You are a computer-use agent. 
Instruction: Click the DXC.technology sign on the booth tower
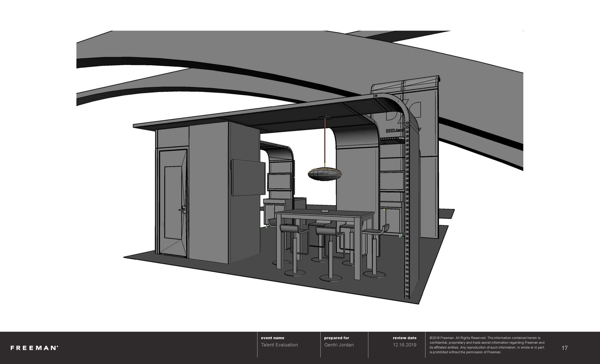pos(403,130)
